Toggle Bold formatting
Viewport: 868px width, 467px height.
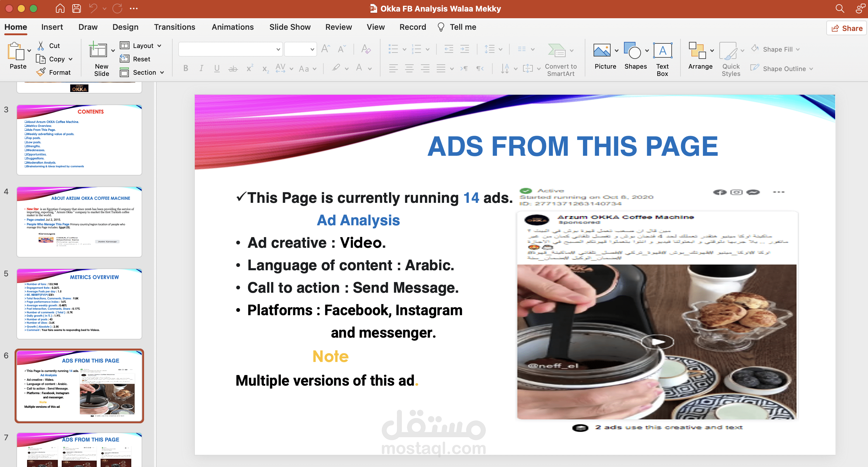(x=186, y=68)
